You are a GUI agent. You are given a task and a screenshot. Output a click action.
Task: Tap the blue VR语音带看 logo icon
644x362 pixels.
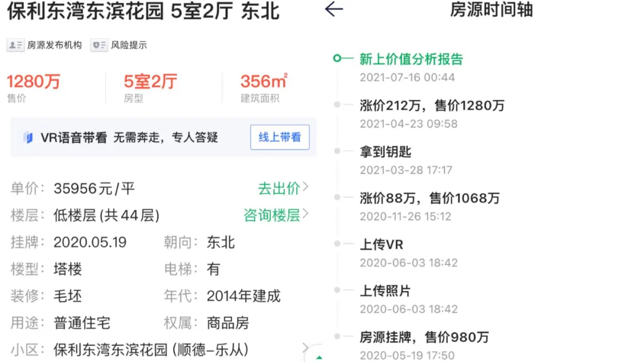pos(28,138)
